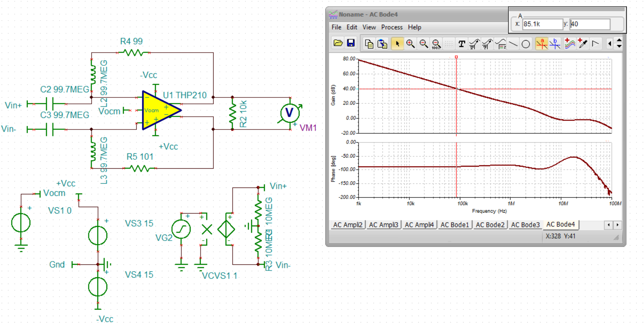Toggle cursor B icon
Image resolution: width=644 pixels, height=323 pixels.
tap(555, 44)
